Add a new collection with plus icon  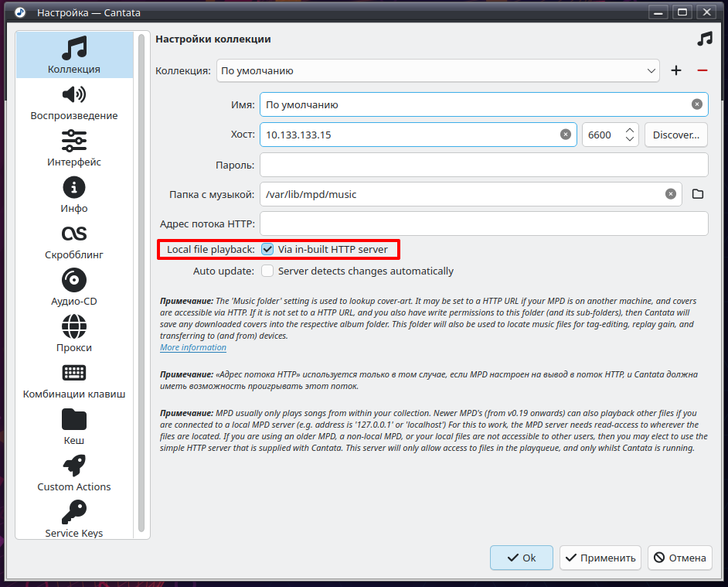click(x=676, y=70)
